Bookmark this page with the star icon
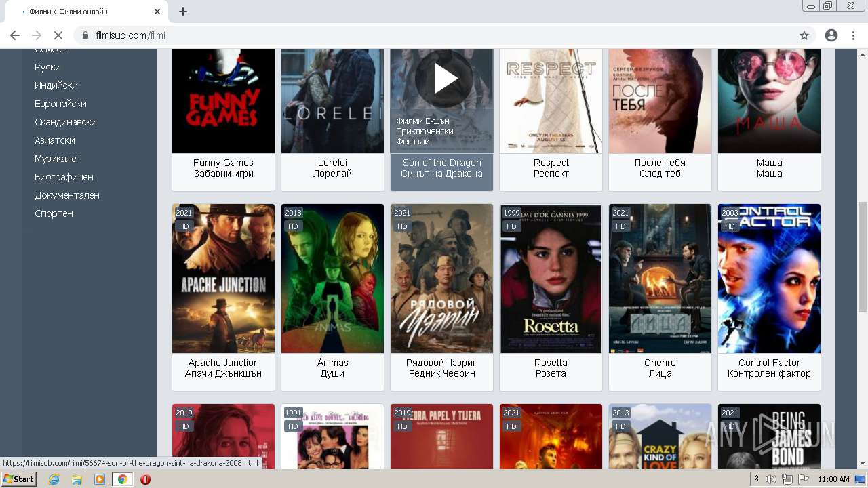 click(804, 35)
